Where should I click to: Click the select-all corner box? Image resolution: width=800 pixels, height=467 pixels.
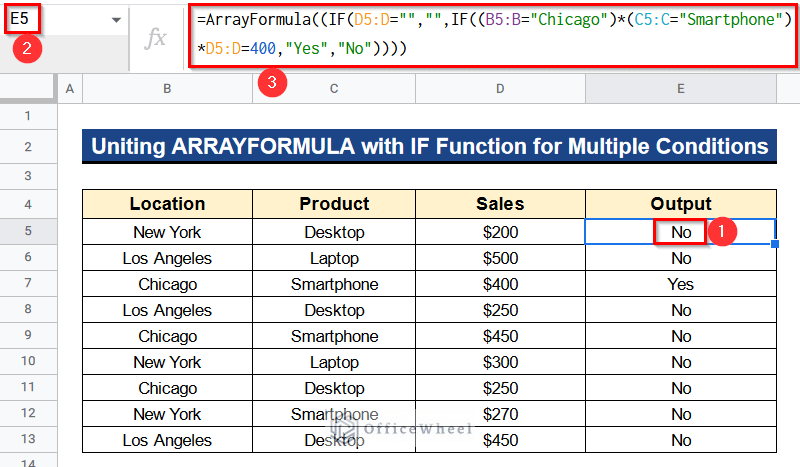[x=28, y=89]
